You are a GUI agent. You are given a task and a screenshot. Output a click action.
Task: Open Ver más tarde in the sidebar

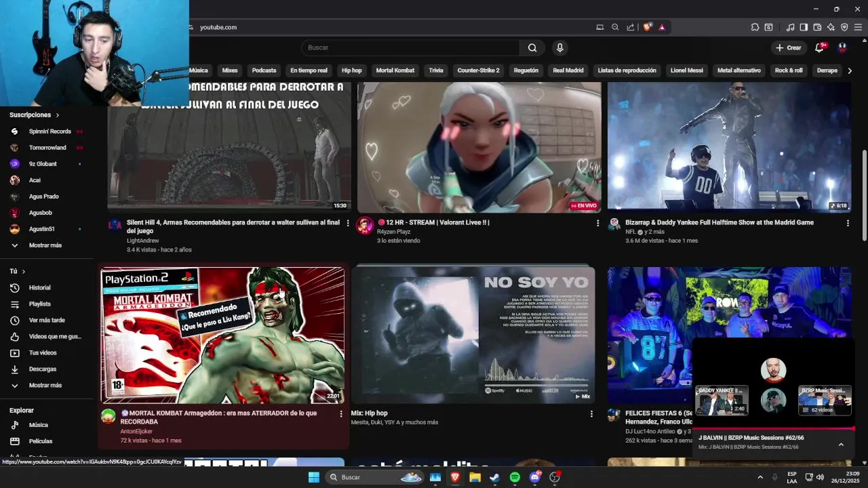click(46, 320)
